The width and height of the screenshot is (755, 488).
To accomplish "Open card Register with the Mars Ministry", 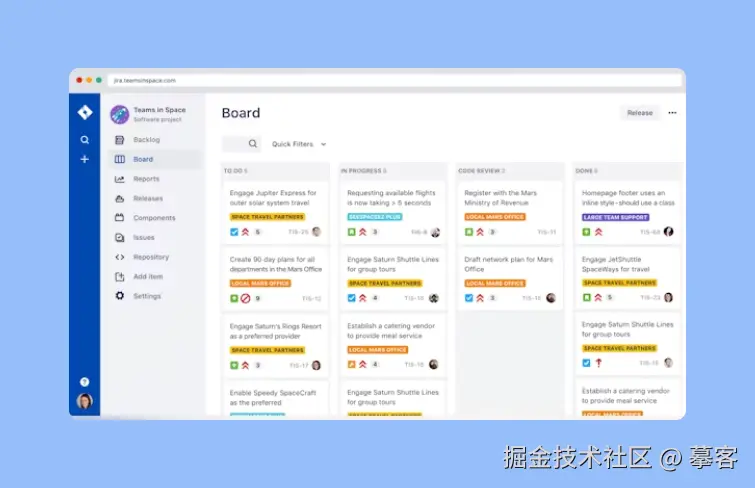I will 510,211.
